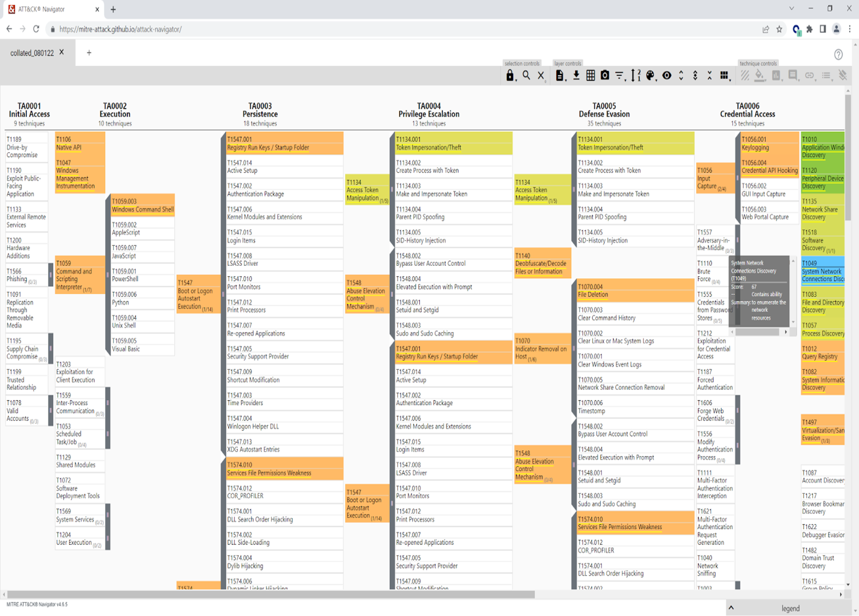859x616 pixels.
Task: Go back with the browser back arrow
Action: 9,29
